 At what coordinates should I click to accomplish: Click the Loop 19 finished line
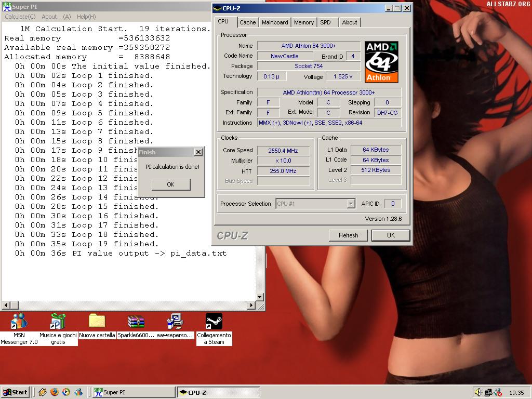click(x=87, y=244)
